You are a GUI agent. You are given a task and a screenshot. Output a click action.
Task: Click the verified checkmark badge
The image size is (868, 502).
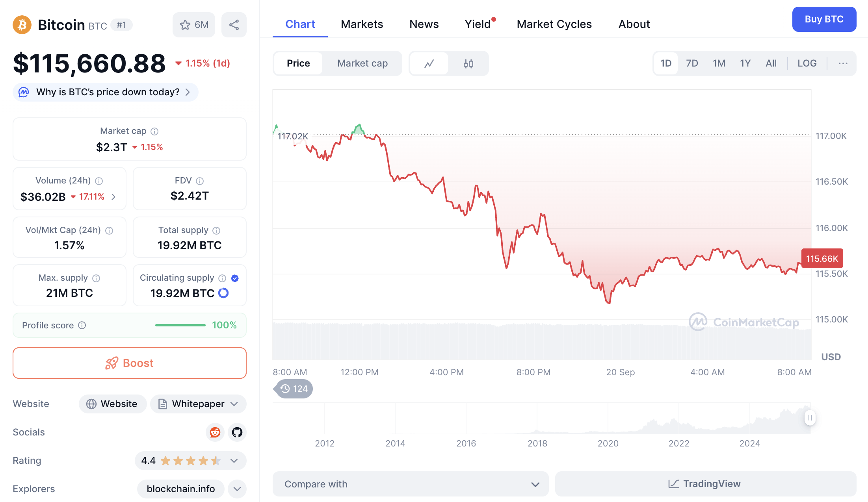[x=235, y=278]
